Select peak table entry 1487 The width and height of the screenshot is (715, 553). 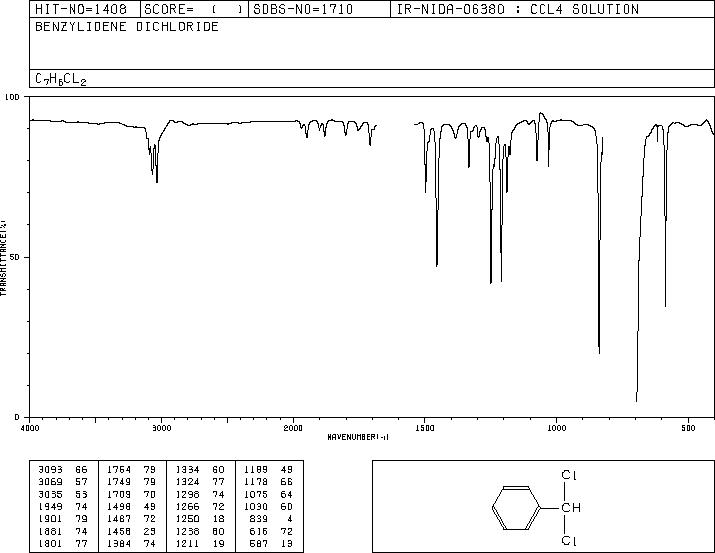click(x=119, y=519)
